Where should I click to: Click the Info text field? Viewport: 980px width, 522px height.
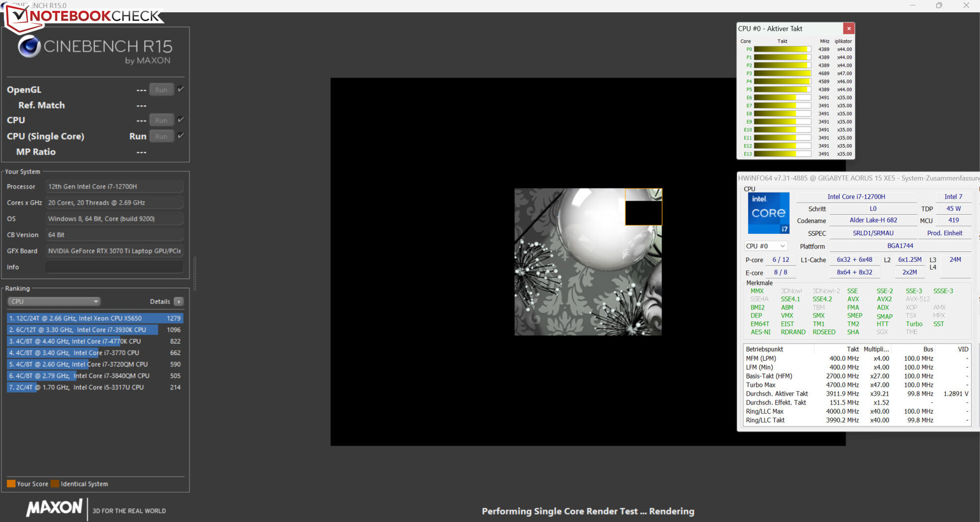114,267
